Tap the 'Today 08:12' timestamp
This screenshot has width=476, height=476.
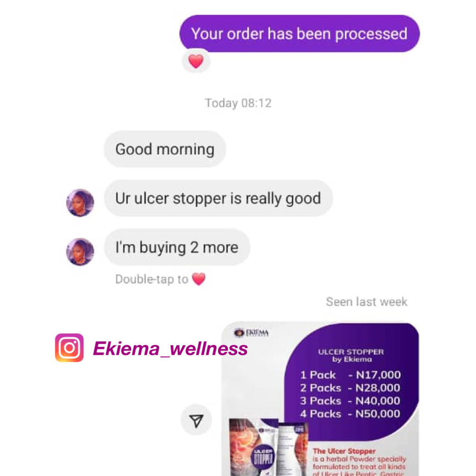point(238,103)
